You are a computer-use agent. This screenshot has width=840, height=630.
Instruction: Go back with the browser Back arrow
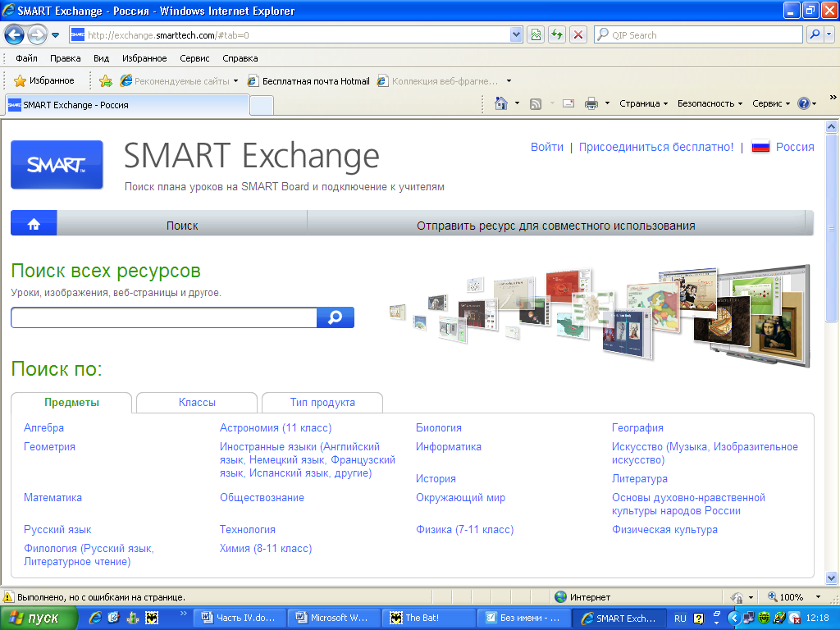pos(14,35)
